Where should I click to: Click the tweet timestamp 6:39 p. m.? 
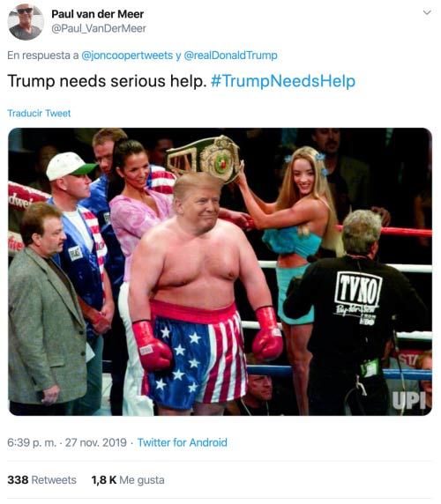[32, 443]
